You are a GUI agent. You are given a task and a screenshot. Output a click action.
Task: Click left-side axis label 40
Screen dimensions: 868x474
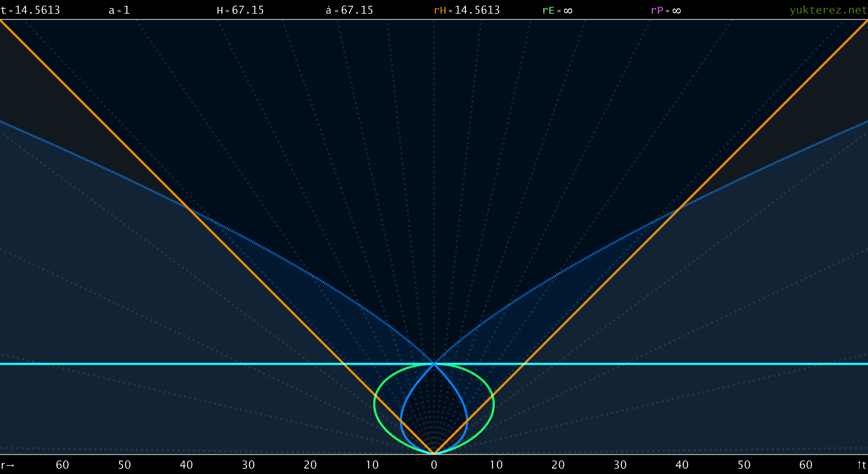click(186, 465)
